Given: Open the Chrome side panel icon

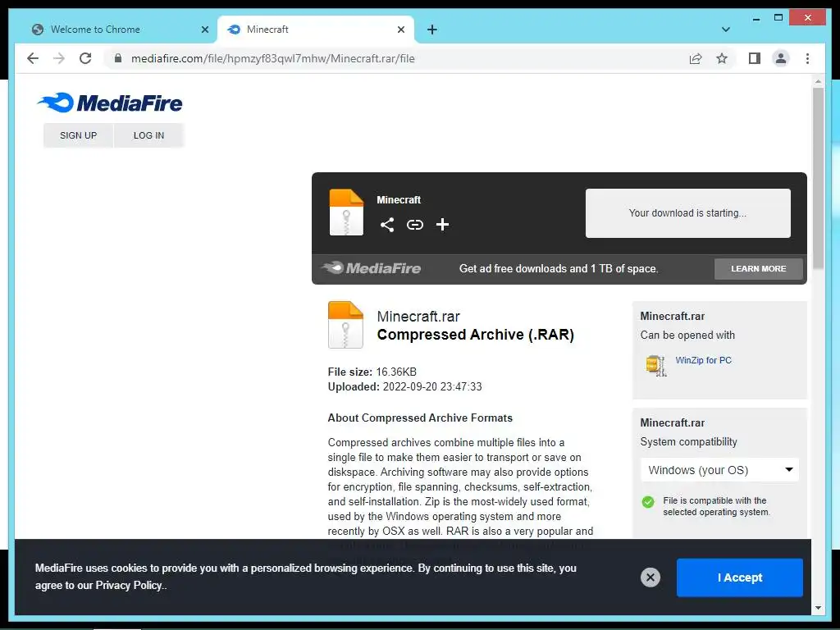Looking at the screenshot, I should [755, 58].
